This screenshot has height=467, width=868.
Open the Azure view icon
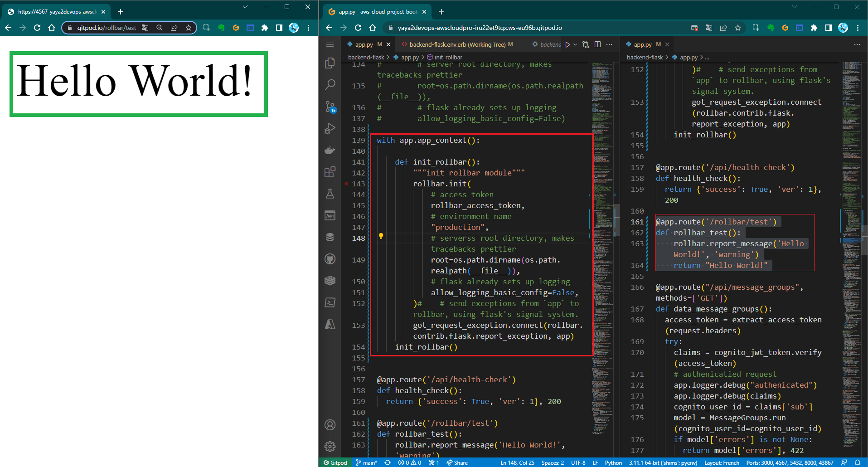[330, 324]
